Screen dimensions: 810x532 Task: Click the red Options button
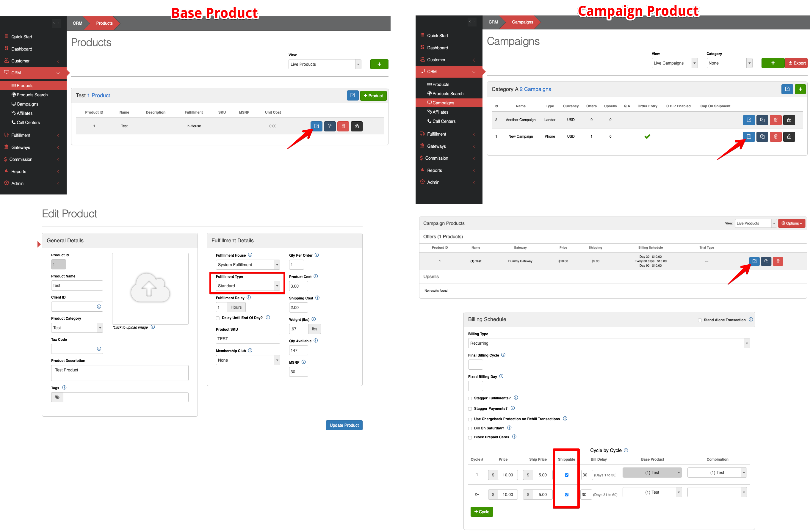coord(791,224)
